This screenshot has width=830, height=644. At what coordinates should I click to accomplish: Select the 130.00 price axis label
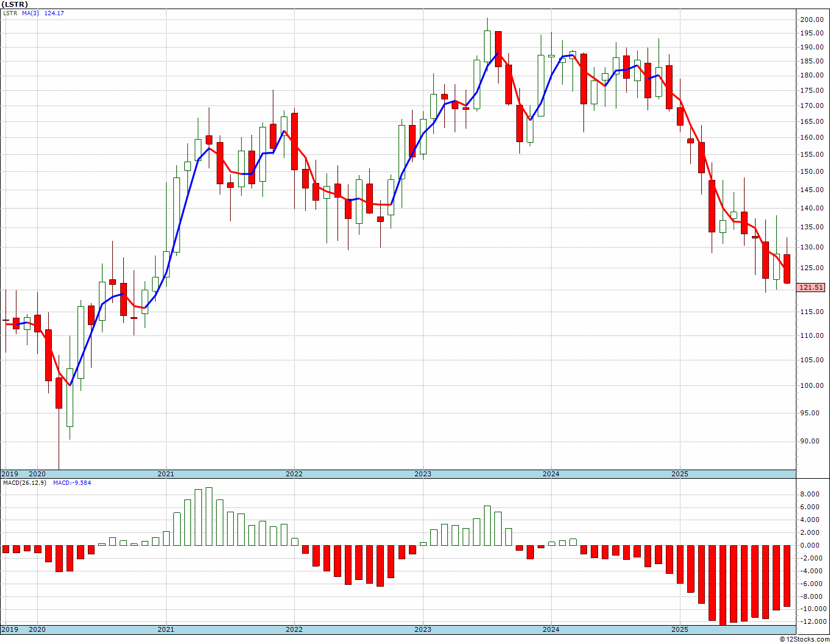pyautogui.click(x=812, y=247)
